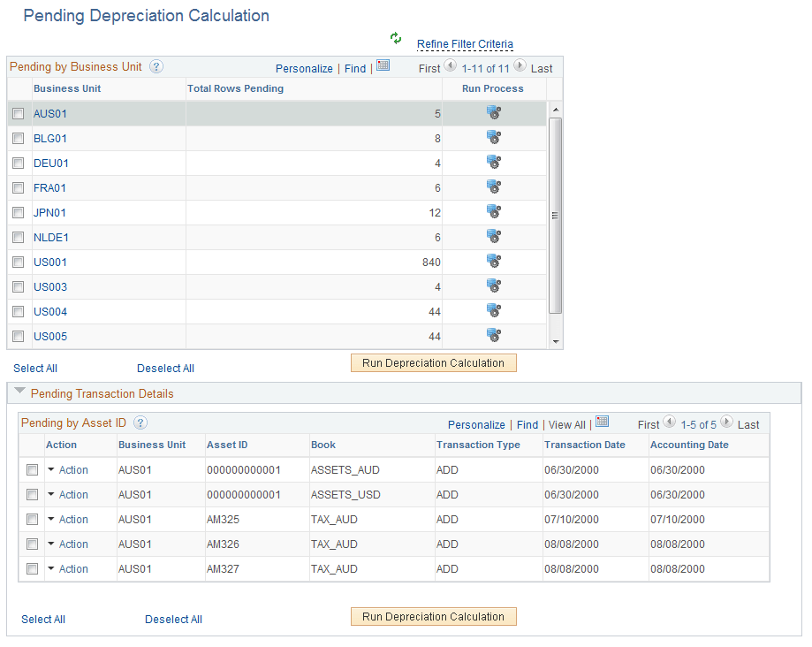
Task: Download Pending by Business Unit grid to spreadsheet
Action: coord(383,67)
